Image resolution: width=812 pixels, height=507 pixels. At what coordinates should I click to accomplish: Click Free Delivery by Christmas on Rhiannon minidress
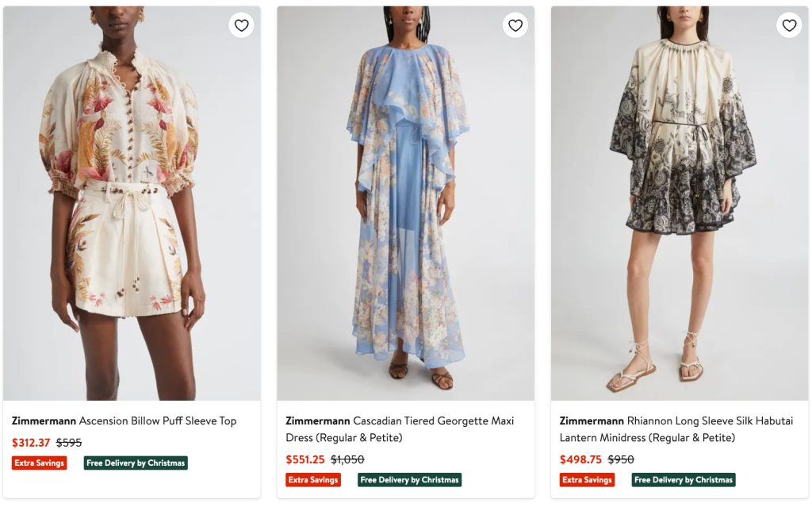pos(684,480)
